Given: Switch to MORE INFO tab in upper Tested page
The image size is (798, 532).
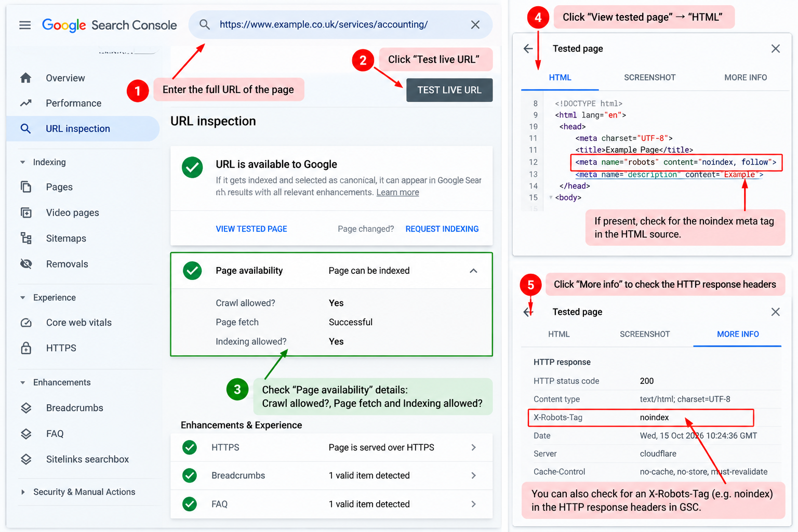Looking at the screenshot, I should (746, 77).
